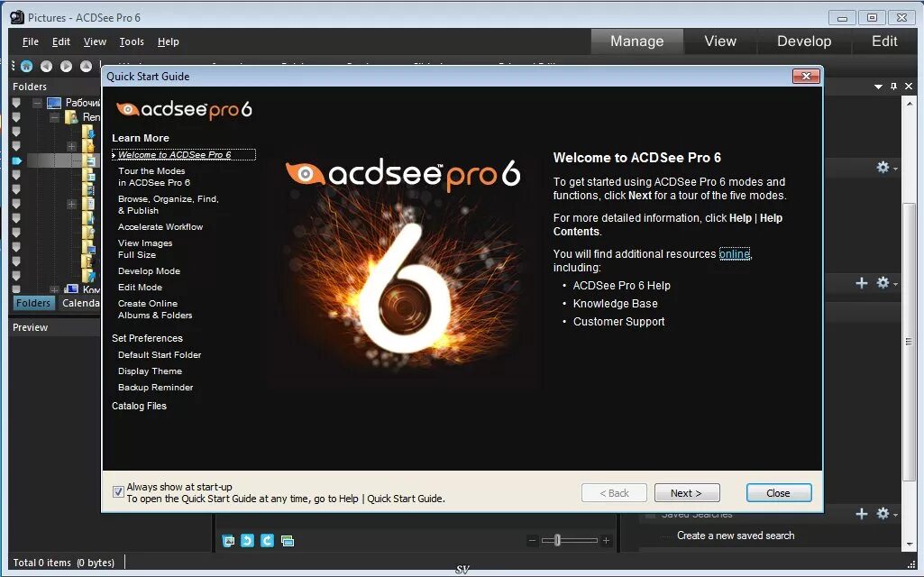Screen dimensions: 924x577
Task: Open Develop Mode topic in guide
Action: point(149,271)
